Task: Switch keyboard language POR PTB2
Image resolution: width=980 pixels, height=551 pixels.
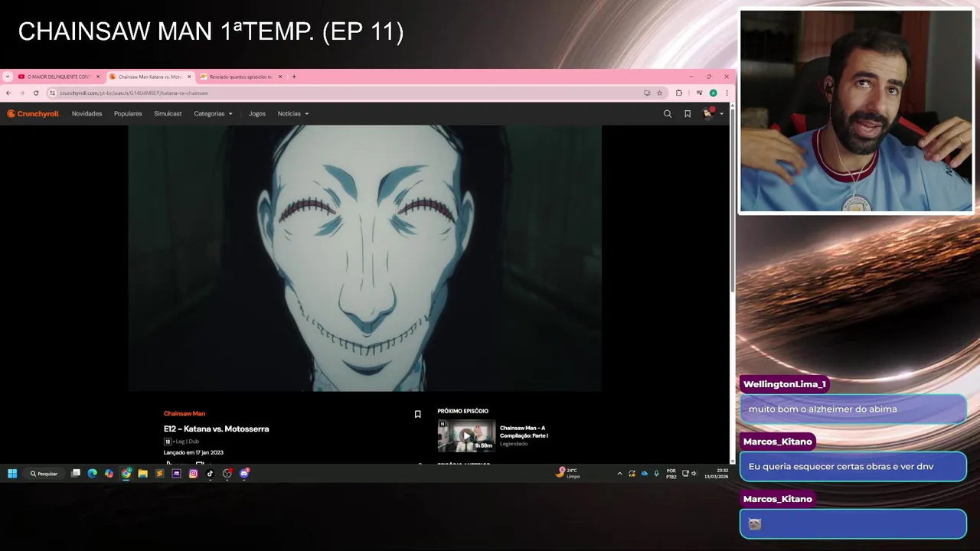Action: coord(671,474)
